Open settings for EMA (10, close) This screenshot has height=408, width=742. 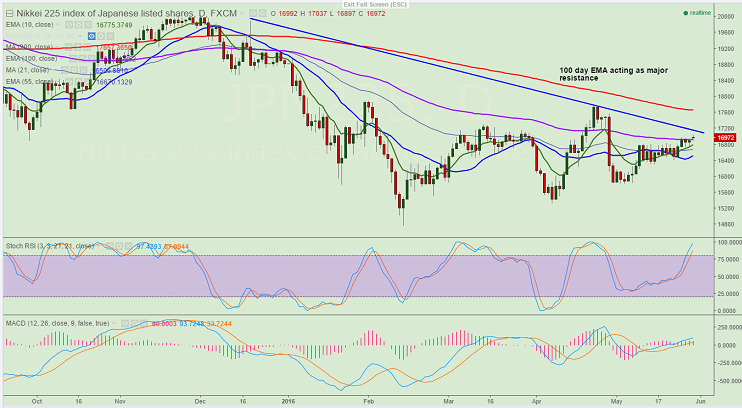click(79, 25)
